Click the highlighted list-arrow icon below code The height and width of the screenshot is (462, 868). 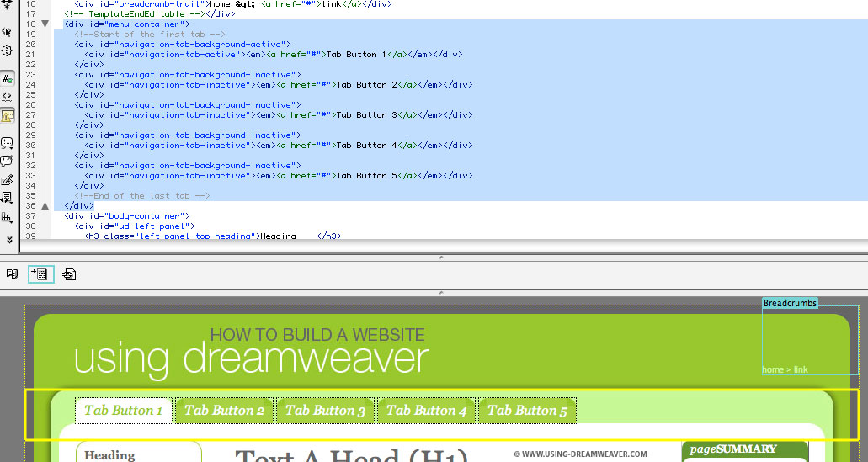click(x=41, y=273)
